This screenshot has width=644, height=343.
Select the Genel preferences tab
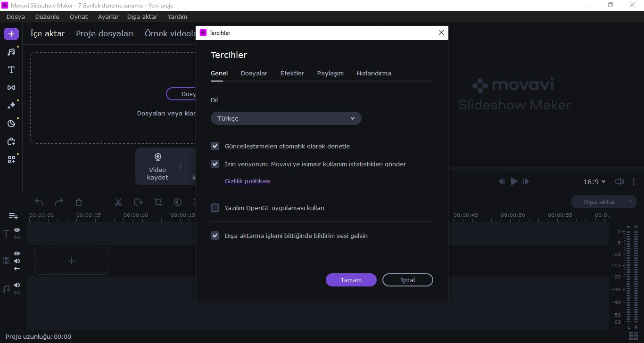(x=219, y=73)
